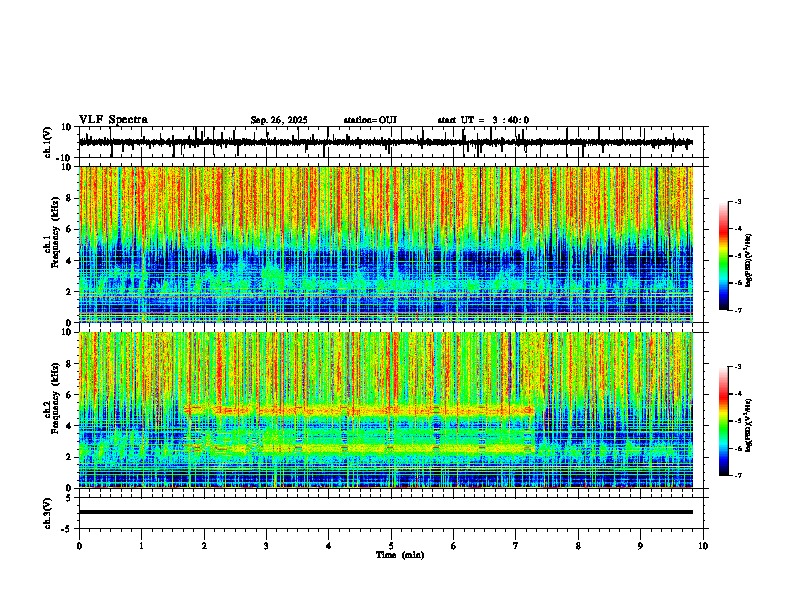792x612 pixels.
Task: Click the "5" tick on ch.3(V) axis
Action: 70,498
